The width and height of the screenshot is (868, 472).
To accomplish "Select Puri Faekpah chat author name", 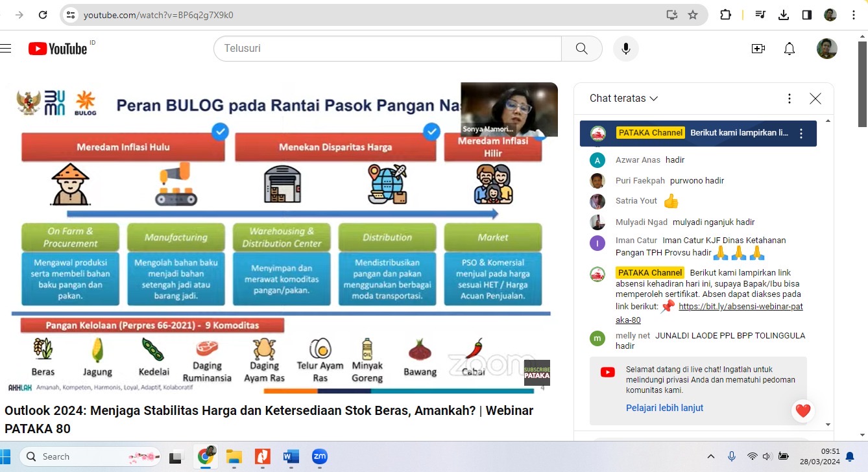I will [x=640, y=180].
